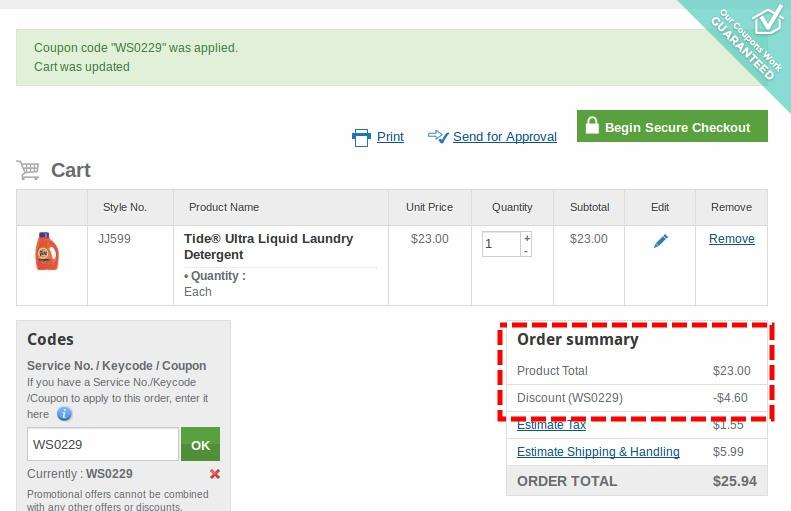791x511 pixels.
Task: Open Estimate Shipping & Handling link
Action: click(598, 452)
